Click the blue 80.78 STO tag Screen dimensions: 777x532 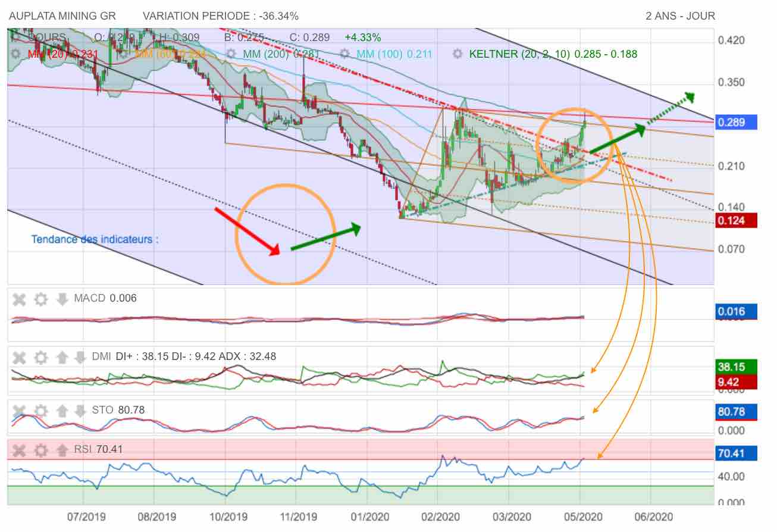[x=737, y=412]
